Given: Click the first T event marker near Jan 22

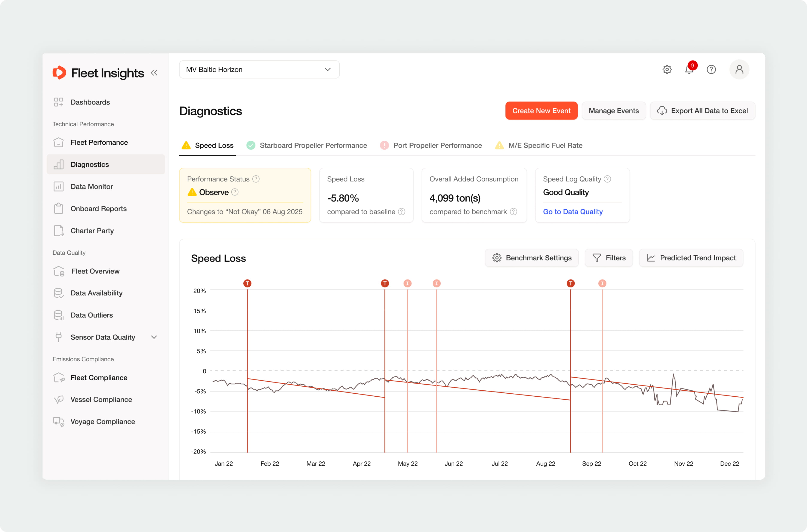Looking at the screenshot, I should (x=247, y=283).
